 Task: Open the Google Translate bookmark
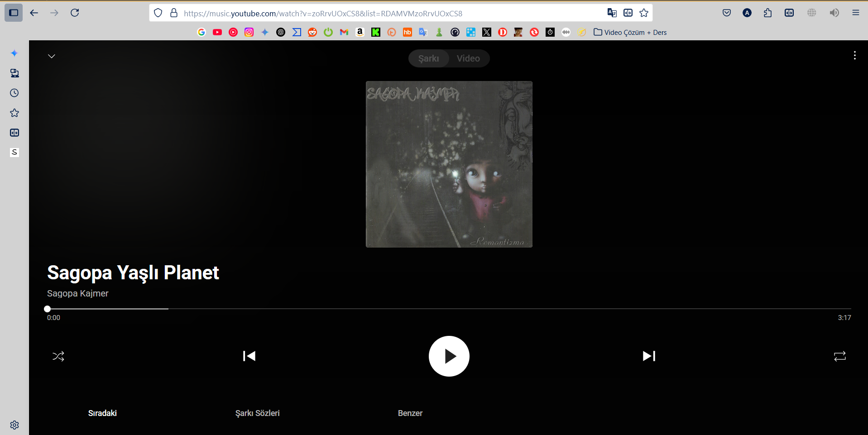[423, 32]
